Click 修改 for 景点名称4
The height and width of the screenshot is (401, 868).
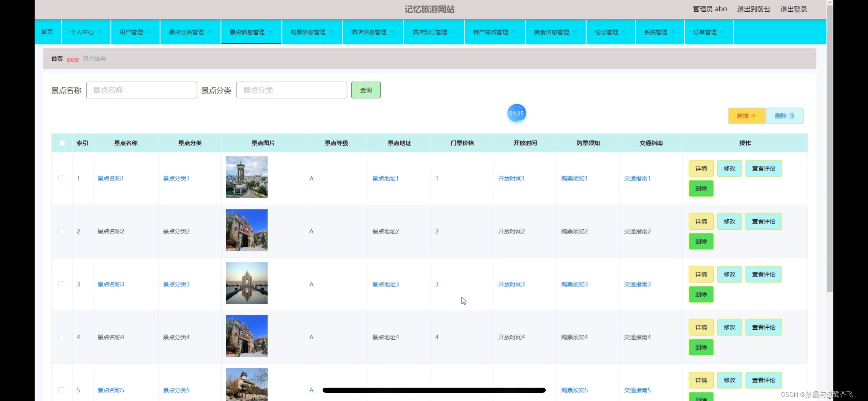(730, 327)
